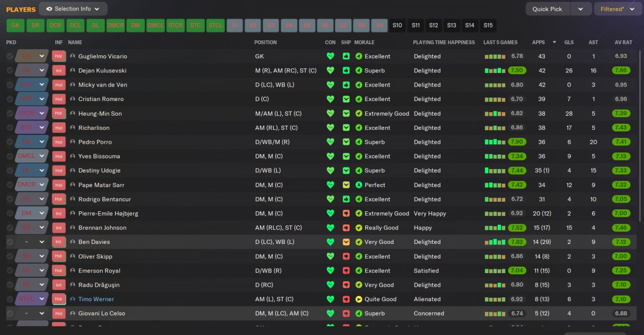Viewport: 644px width, 335px height.
Task: Select the GK position slot button
Action: point(16,25)
